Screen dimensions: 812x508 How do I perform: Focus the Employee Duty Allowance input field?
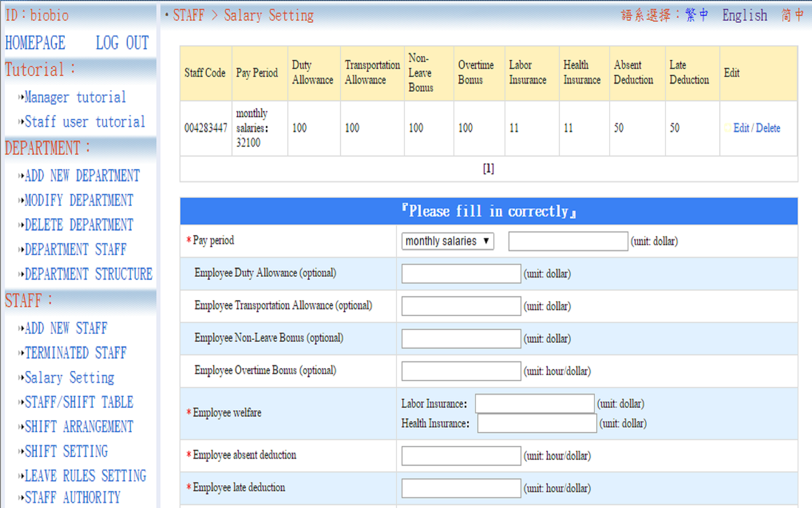tap(461, 274)
